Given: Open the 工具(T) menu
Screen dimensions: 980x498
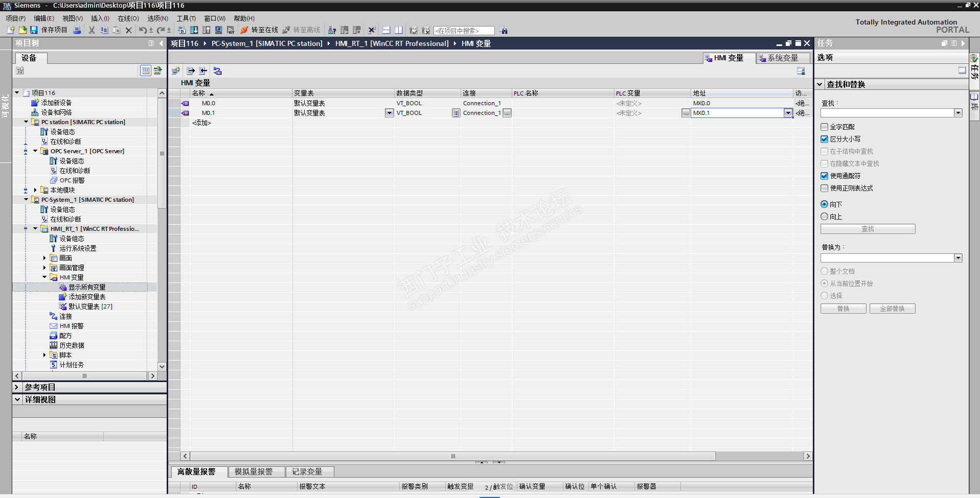Looking at the screenshot, I should click(x=186, y=18).
